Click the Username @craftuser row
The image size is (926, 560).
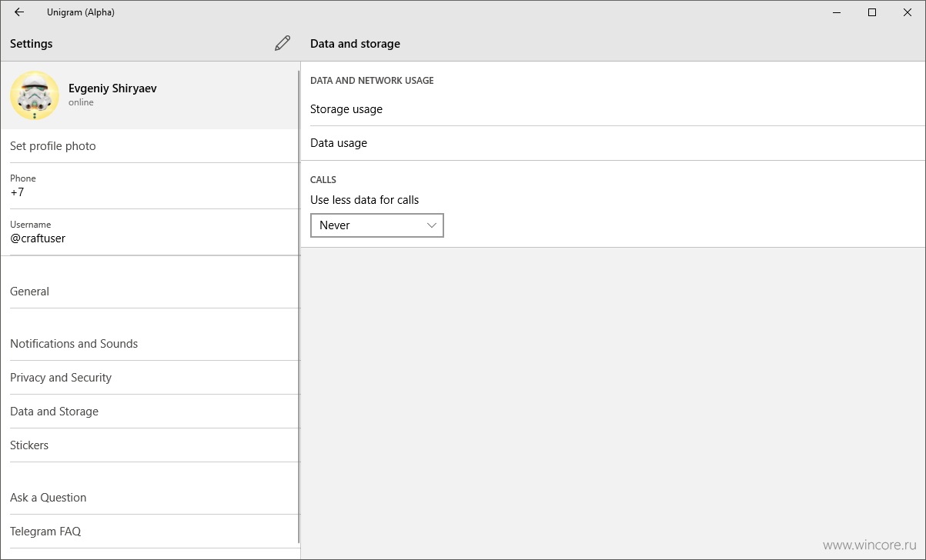coord(150,232)
